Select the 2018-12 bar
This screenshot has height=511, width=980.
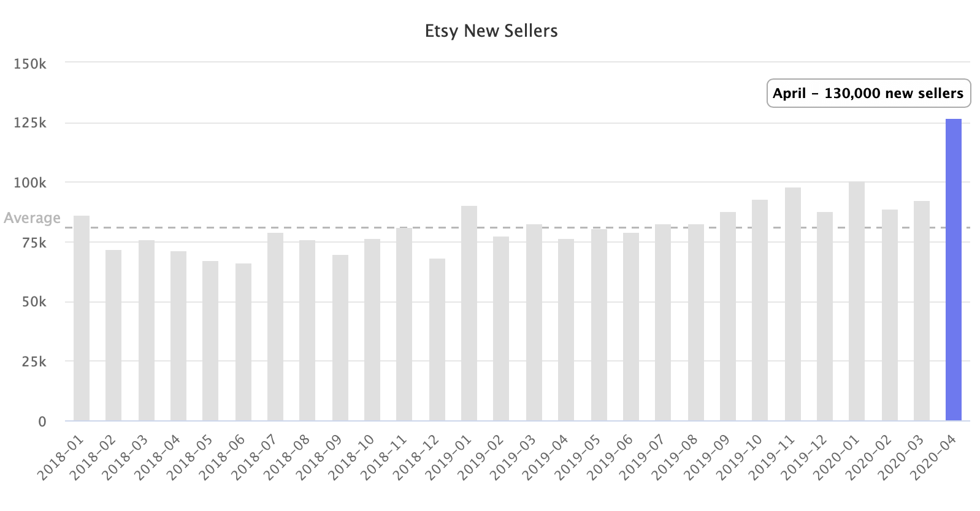point(437,339)
